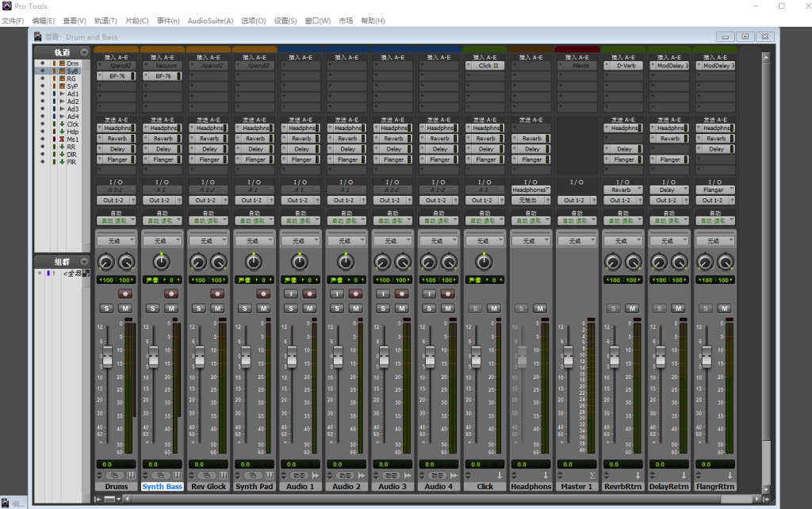812x509 pixels.
Task: Turn the Click track pan knob
Action: point(485,262)
